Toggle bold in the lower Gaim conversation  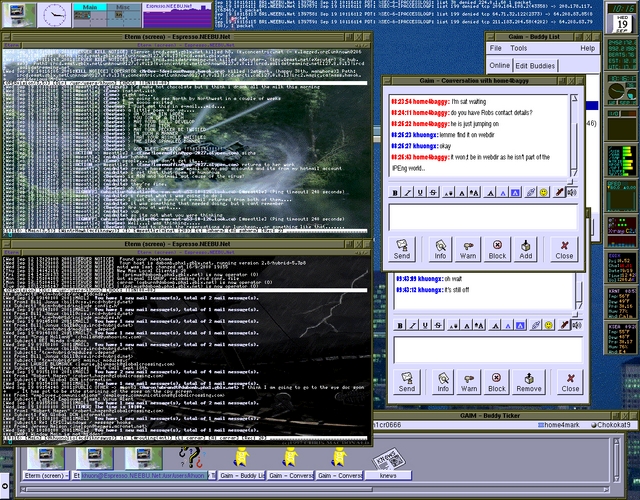tap(400, 325)
